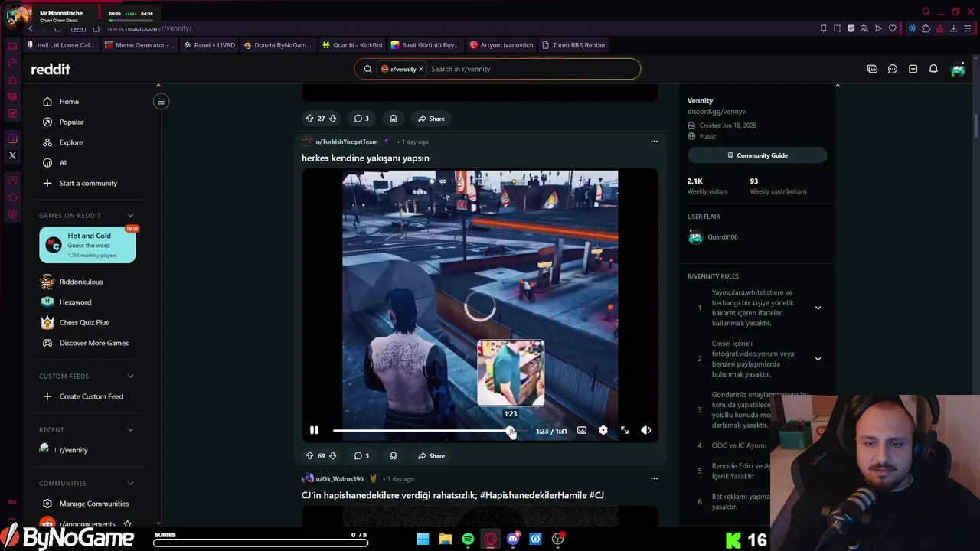The height and width of the screenshot is (551, 980).
Task: Open the three-dot menu for Ok_Walrus396's post
Action: 654,478
